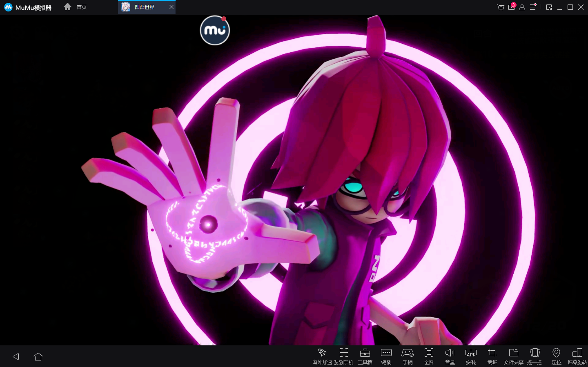Open 定位 location settings
The height and width of the screenshot is (367, 588).
[x=556, y=353]
